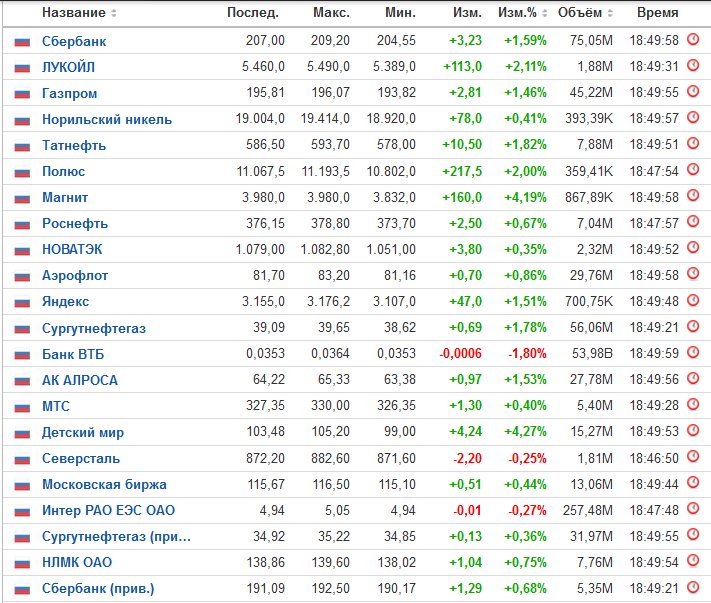The height and width of the screenshot is (603, 711).
Task: Open the НОВАТЭК stock link
Action: (x=72, y=249)
